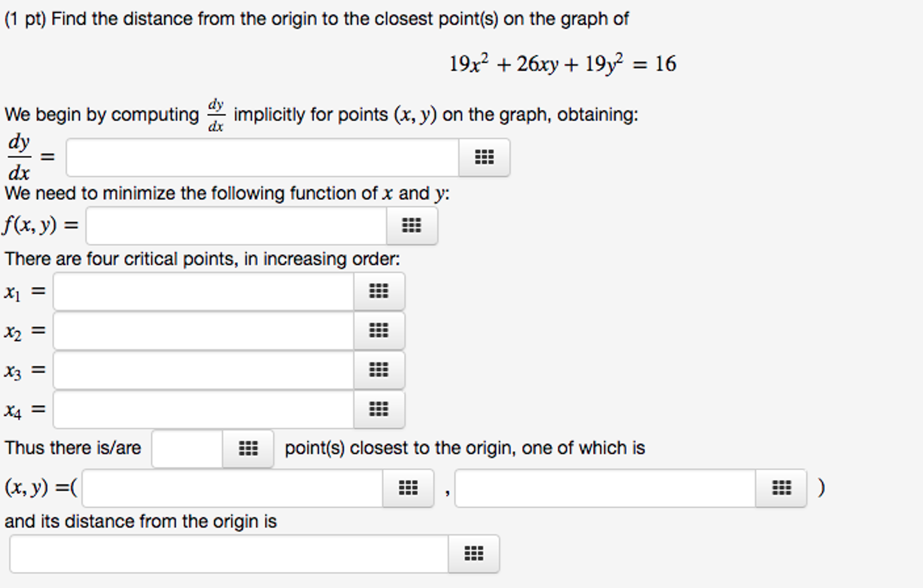Image resolution: width=923 pixels, height=588 pixels.
Task: Open the equation editor beside x1
Action: click(379, 291)
